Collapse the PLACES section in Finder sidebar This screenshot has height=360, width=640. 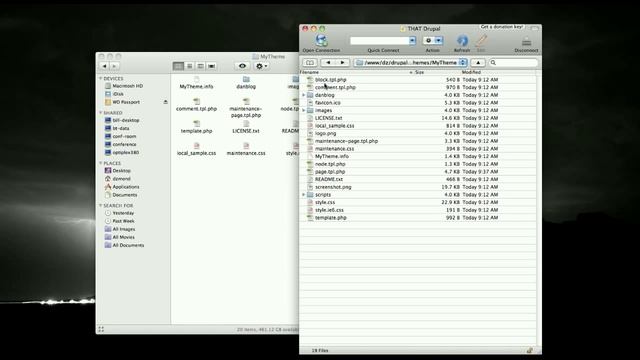click(x=101, y=163)
